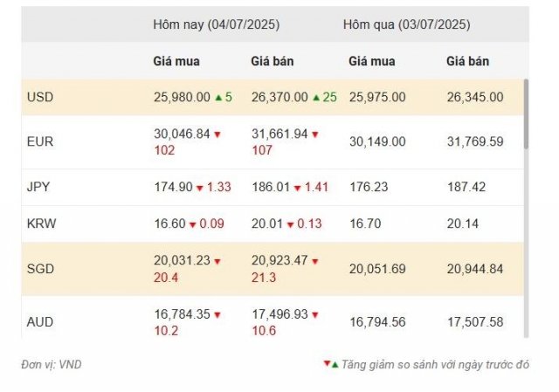Click the green up arrow beside USD sell price
Image resolution: width=559 pixels, height=392 pixels.
tap(316, 97)
